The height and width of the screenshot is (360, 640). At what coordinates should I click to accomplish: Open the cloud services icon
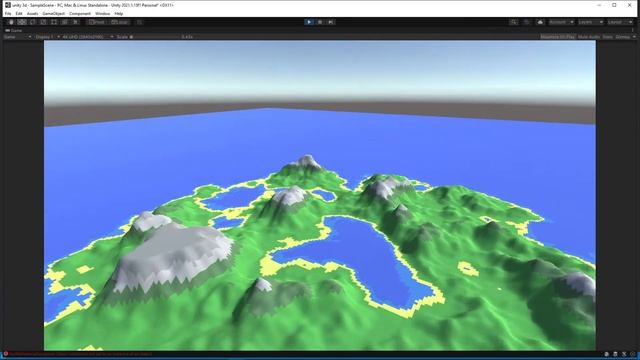(x=540, y=22)
